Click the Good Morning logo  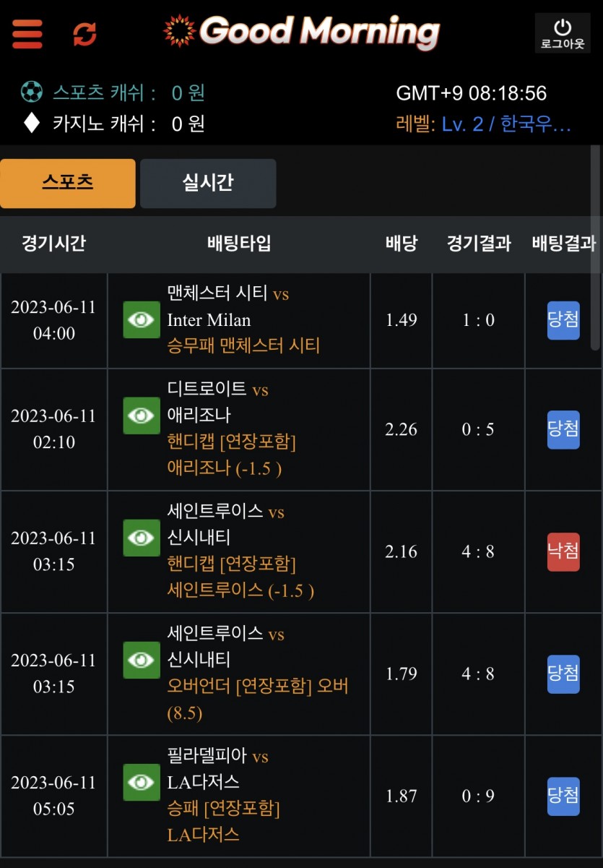point(302,32)
